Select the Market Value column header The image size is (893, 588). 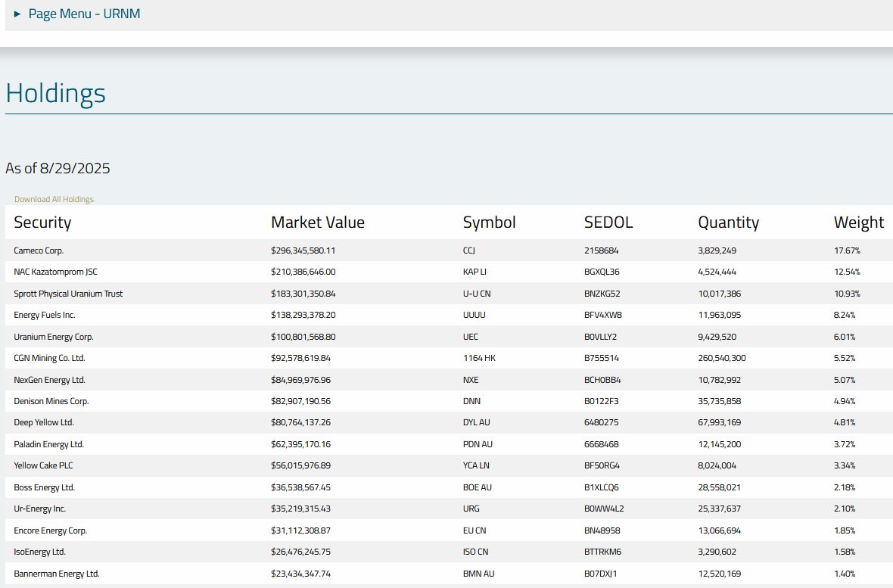point(318,222)
